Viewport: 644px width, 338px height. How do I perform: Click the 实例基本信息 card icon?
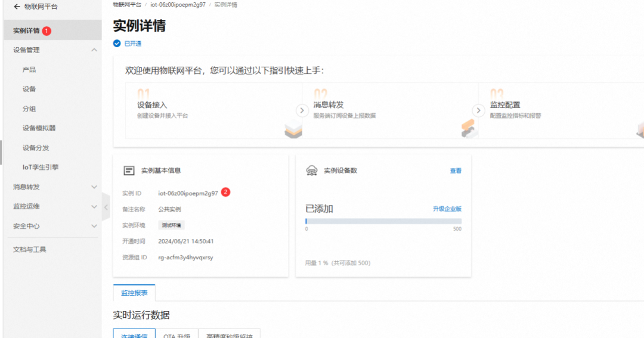click(129, 170)
